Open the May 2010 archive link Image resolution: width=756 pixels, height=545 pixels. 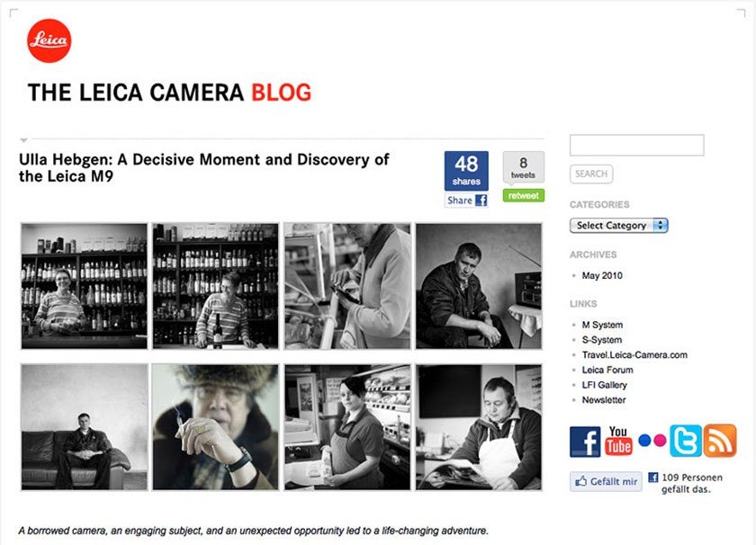click(602, 275)
